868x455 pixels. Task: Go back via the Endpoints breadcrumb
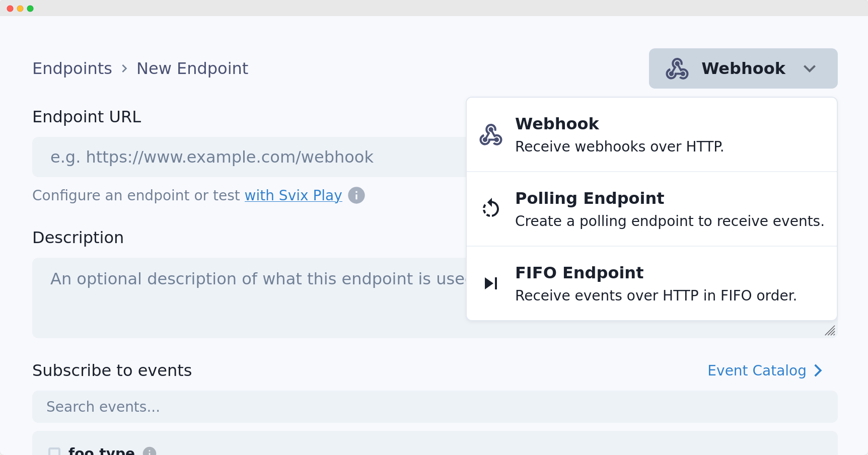coord(72,68)
